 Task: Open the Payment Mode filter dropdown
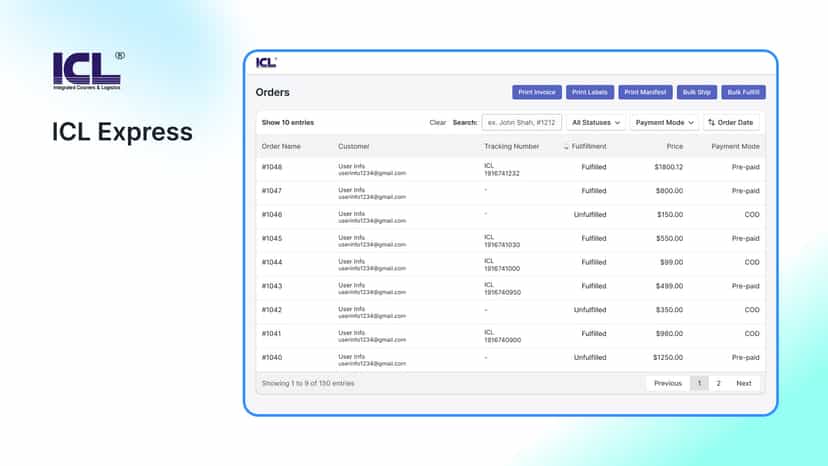[x=664, y=123]
